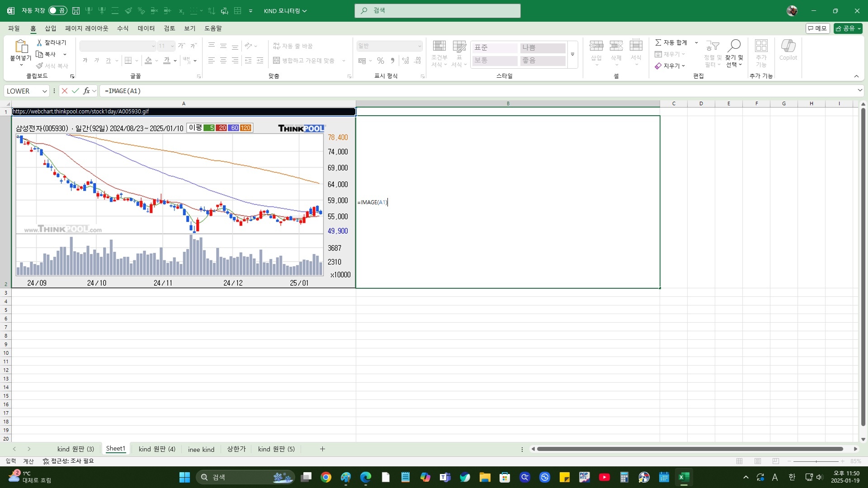This screenshot has height=488, width=868.
Task: Open the number format dropdown (일반)
Action: tap(420, 46)
